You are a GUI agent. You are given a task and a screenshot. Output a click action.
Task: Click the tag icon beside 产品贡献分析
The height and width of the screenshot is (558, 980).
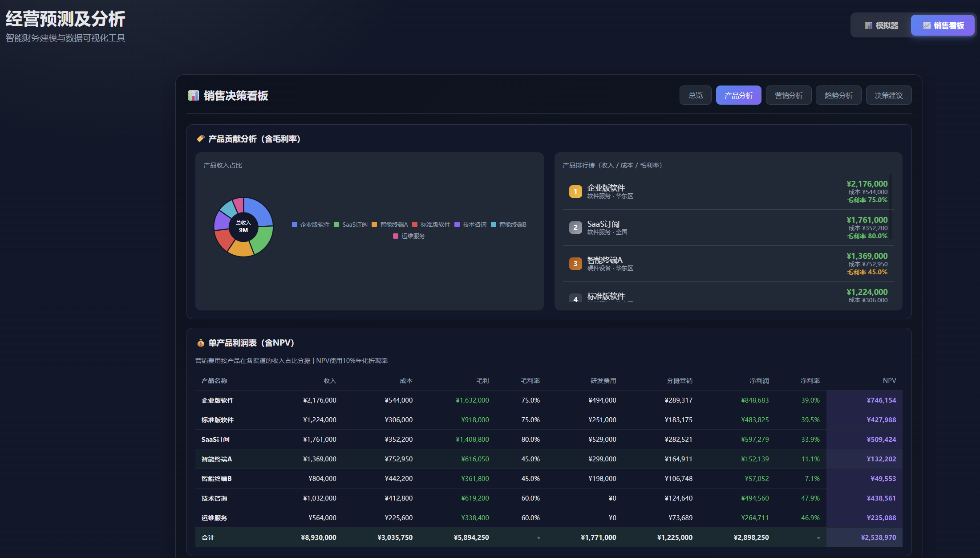point(200,139)
